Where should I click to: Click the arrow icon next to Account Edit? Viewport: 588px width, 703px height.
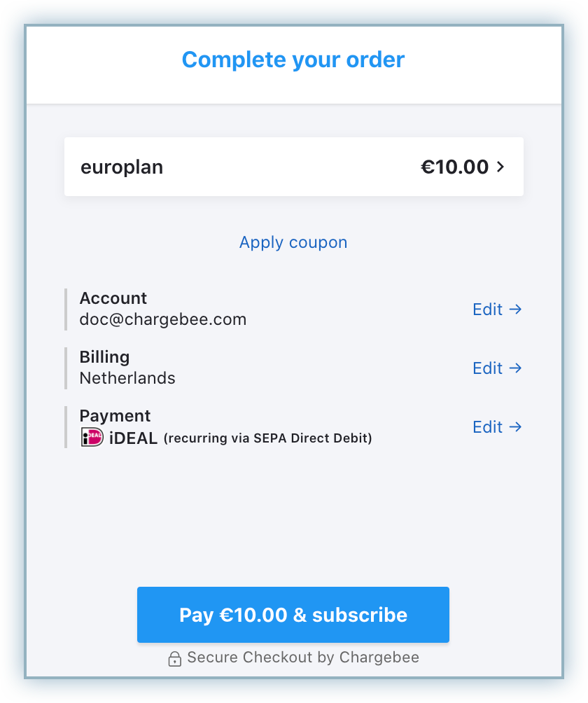point(515,309)
